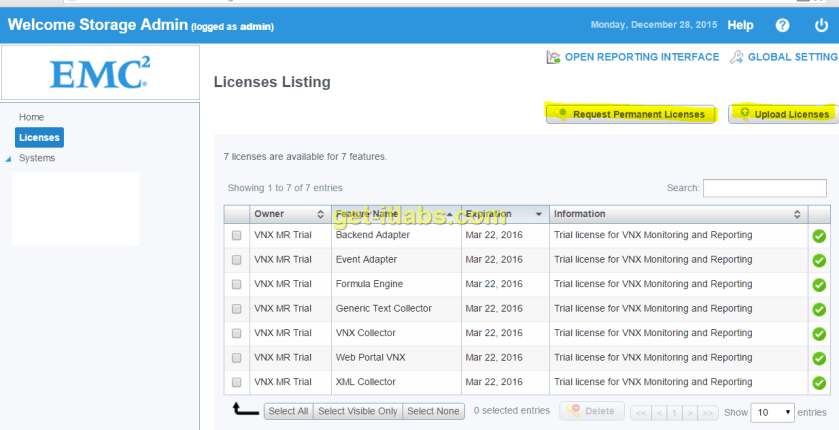
Task: Click green status check for XML Collector
Action: tap(819, 383)
